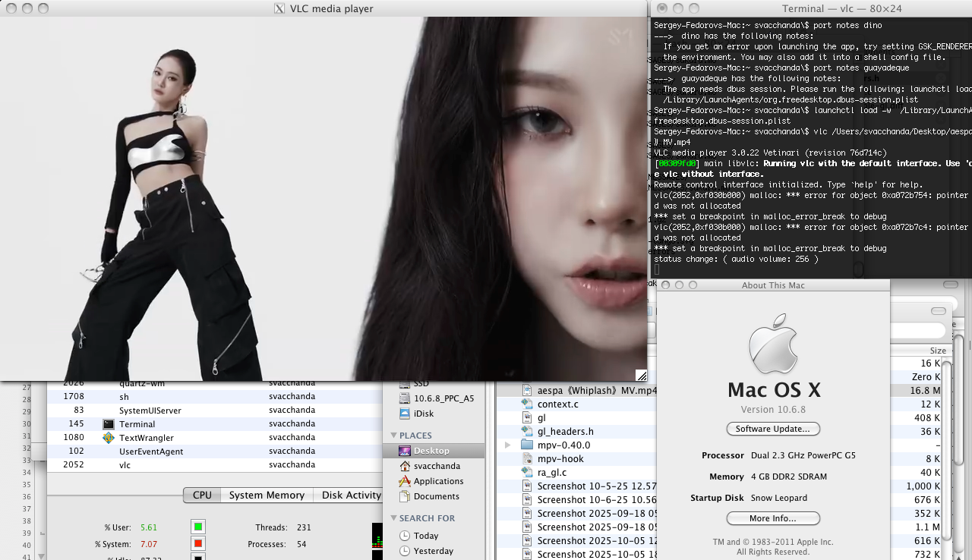The image size is (972, 560).
Task: Collapse the SEARCH FOR section in Finder sidebar
Action: pyautogui.click(x=394, y=518)
